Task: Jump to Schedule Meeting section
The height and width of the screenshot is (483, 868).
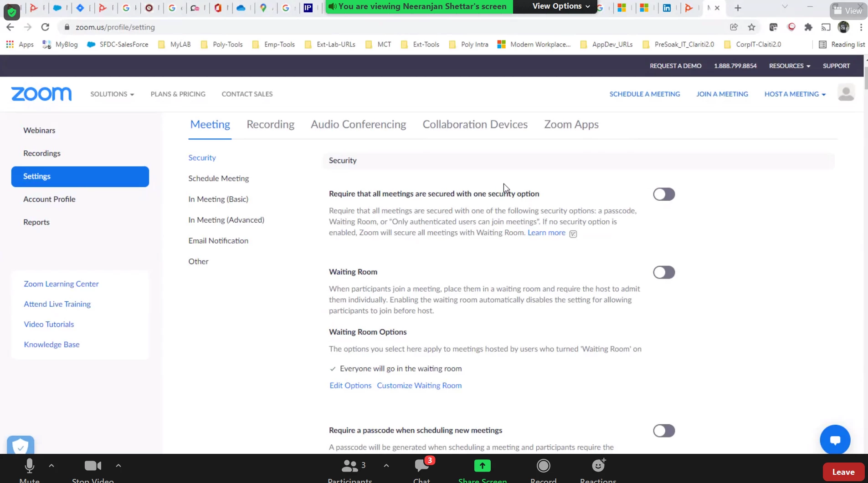Action: point(219,178)
